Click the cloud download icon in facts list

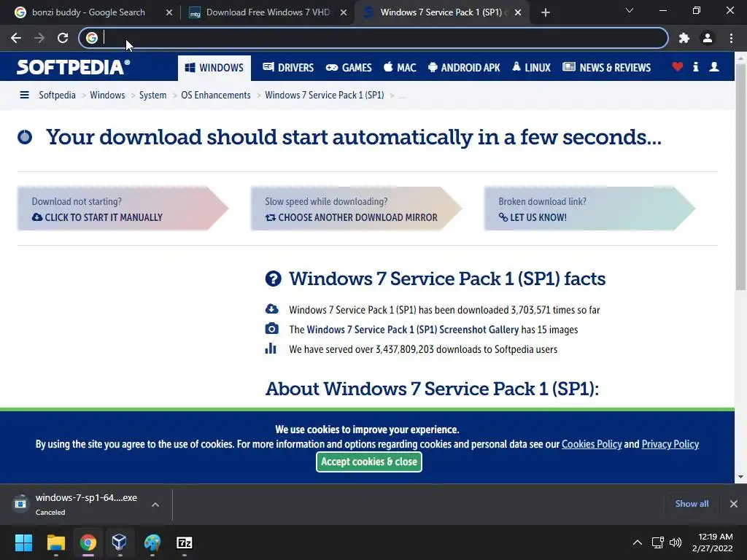coord(271,309)
